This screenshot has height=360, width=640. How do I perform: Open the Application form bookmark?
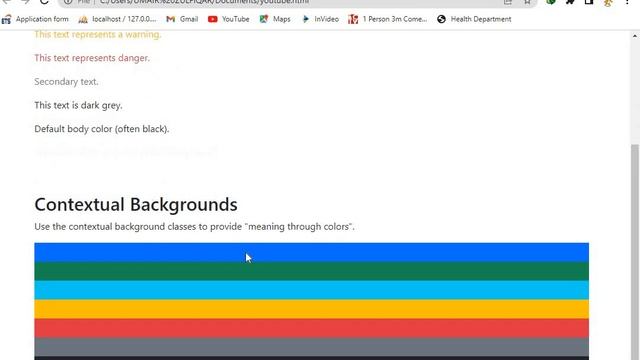click(x=35, y=19)
